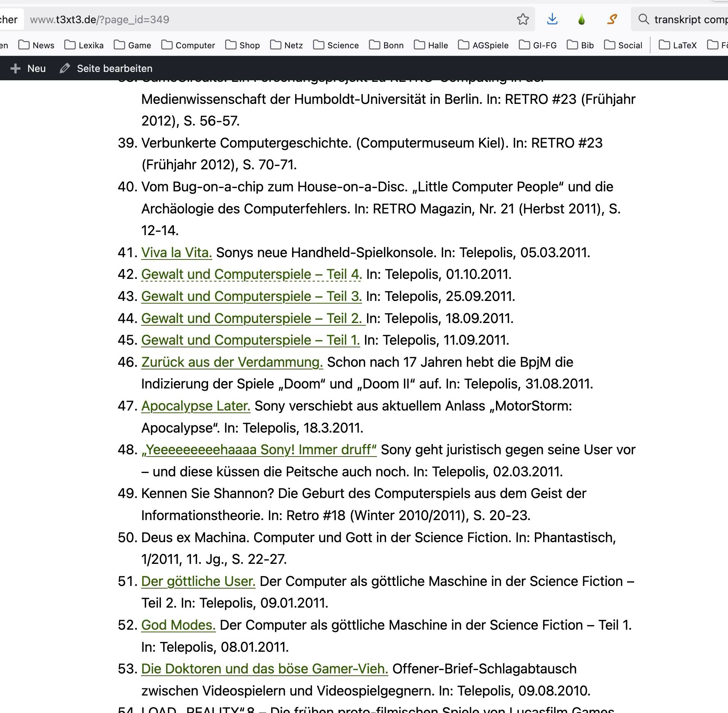The height and width of the screenshot is (713, 728).
Task: Click the green droplet extension icon
Action: coord(582,19)
